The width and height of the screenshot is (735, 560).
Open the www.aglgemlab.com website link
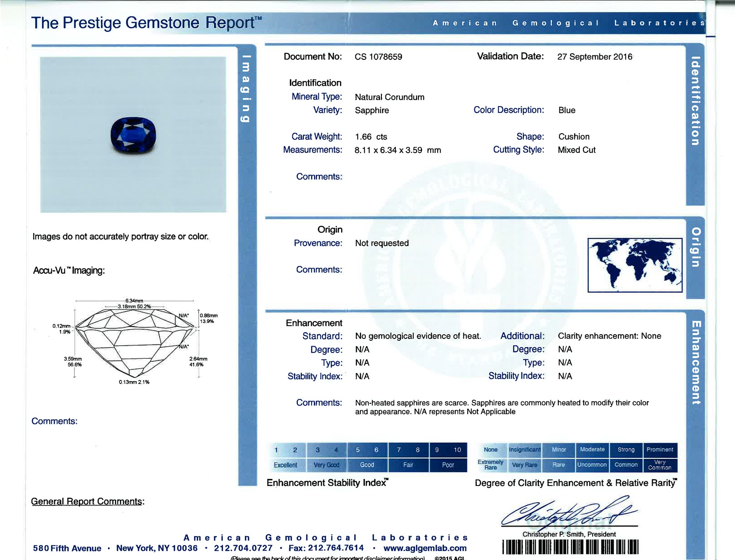(x=425, y=548)
